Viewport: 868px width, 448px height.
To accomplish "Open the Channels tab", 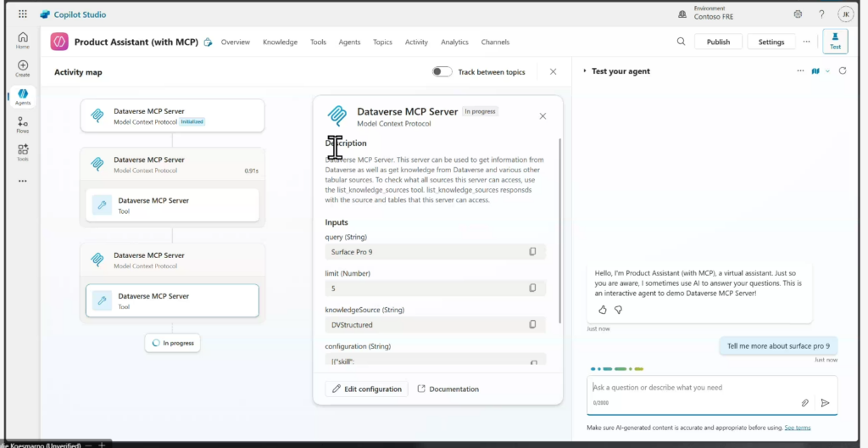I will click(x=495, y=42).
